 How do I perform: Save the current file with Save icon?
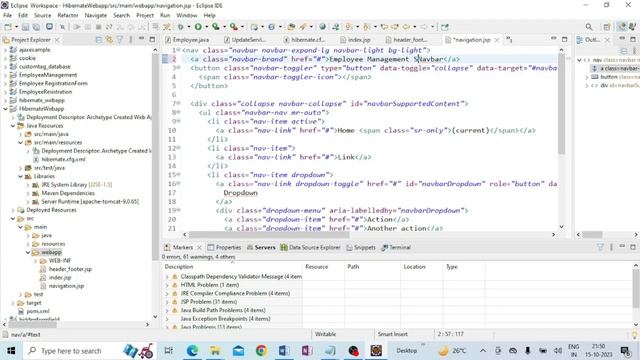pos(25,27)
